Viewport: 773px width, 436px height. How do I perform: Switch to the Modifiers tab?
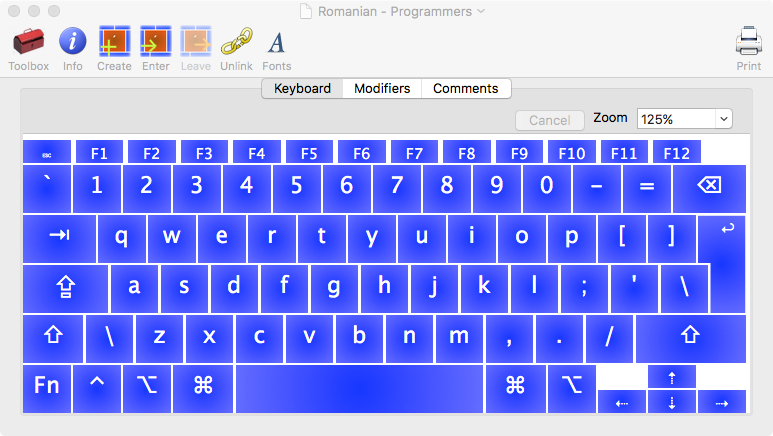pos(382,89)
